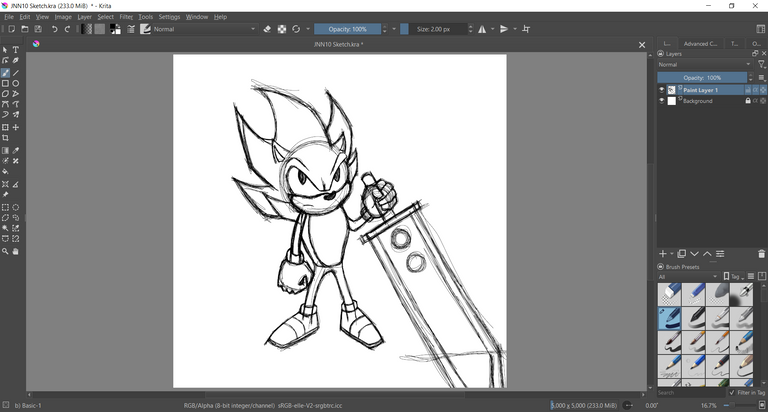Save the document from toolbar
The width and height of the screenshot is (768, 412).
(38, 29)
